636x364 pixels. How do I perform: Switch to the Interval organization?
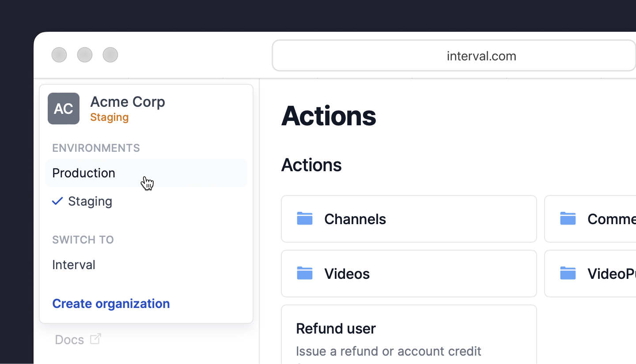click(73, 264)
